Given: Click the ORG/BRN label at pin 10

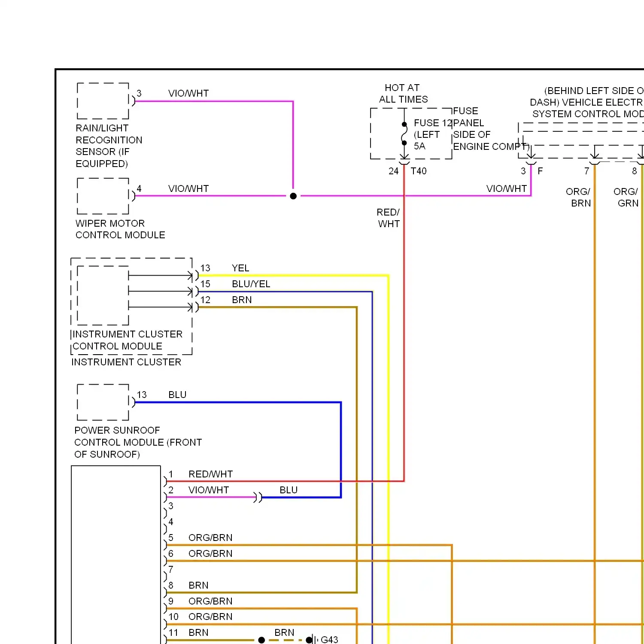Looking at the screenshot, I should pos(210,617).
